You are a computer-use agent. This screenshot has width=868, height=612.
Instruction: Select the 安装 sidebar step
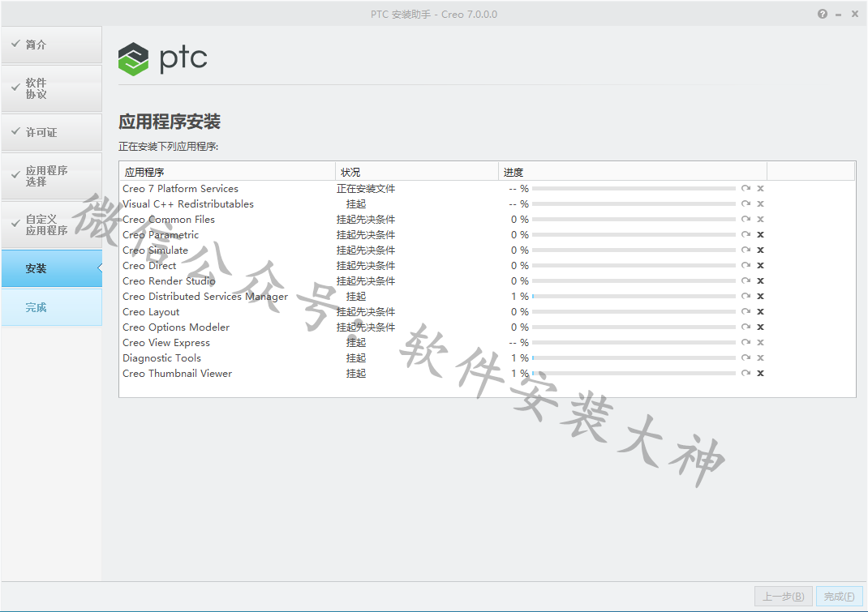(51, 268)
